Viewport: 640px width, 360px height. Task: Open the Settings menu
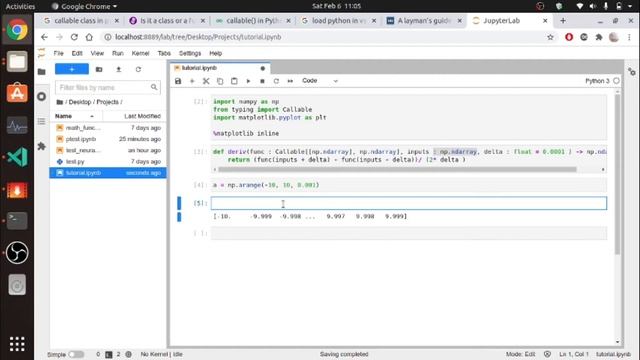tap(190, 53)
